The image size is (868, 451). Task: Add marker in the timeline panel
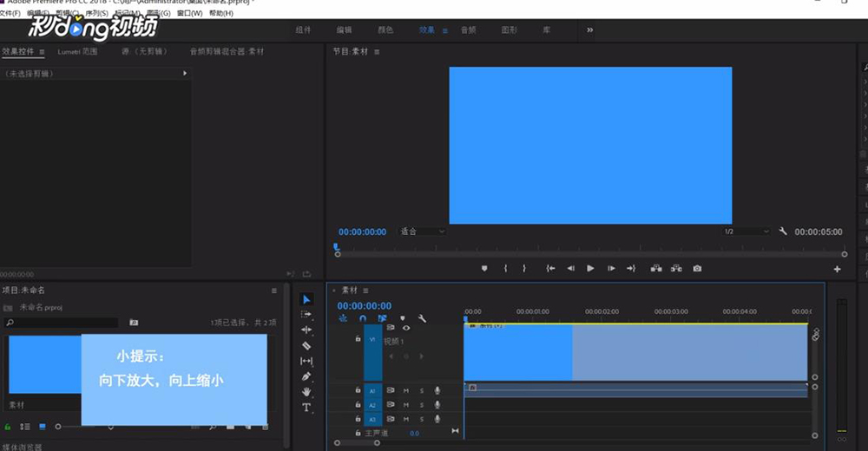[403, 318]
